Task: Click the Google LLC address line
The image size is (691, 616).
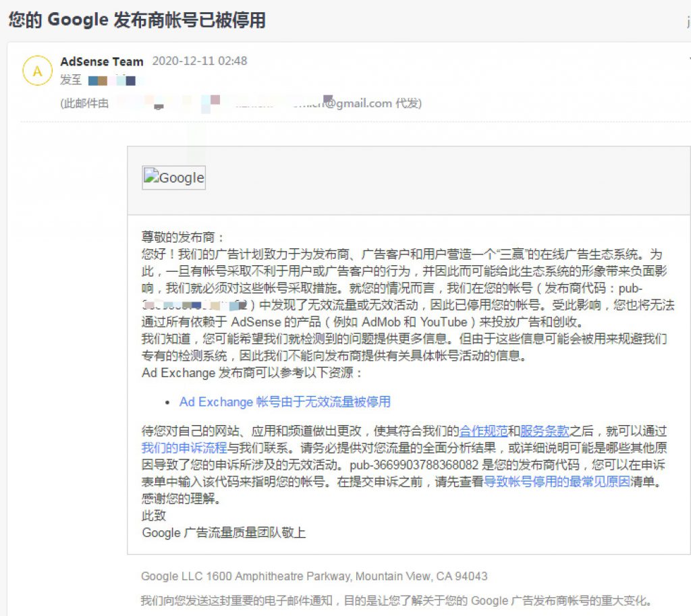Action: pos(314,576)
